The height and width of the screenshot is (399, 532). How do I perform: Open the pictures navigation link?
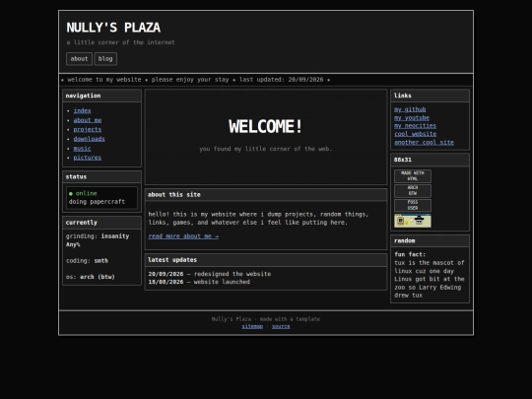click(x=88, y=158)
